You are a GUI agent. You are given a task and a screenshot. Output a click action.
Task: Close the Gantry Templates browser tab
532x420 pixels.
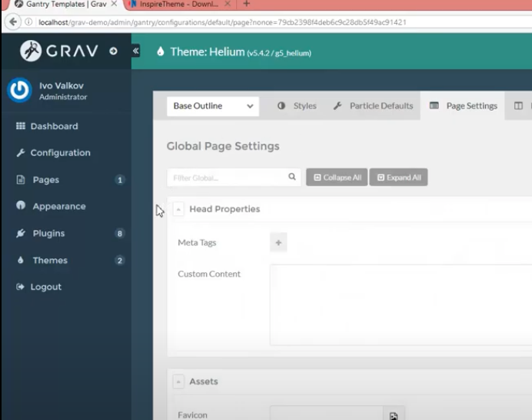(114, 4)
